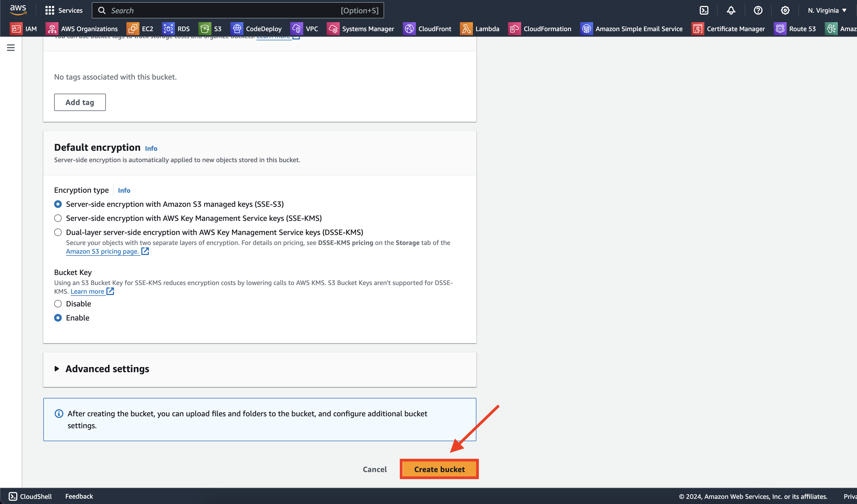Click the AWS services grid icon
This screenshot has width=857, height=504.
tap(49, 10)
